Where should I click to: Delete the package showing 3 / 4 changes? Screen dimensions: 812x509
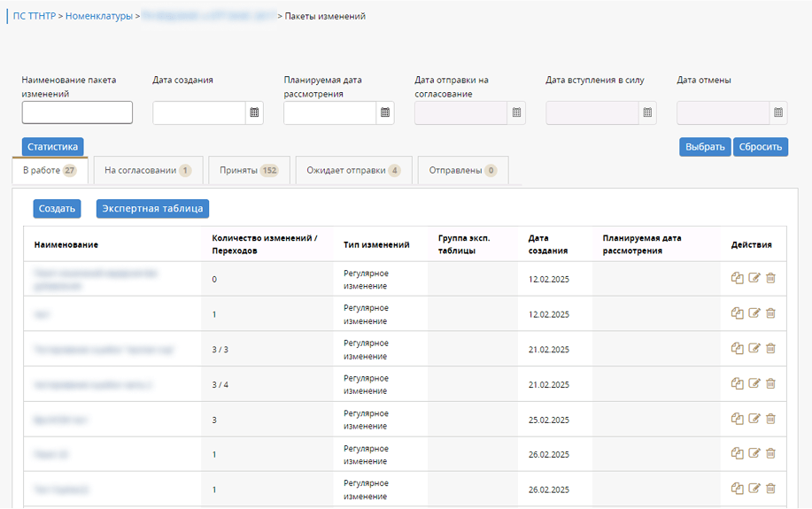pyautogui.click(x=770, y=383)
